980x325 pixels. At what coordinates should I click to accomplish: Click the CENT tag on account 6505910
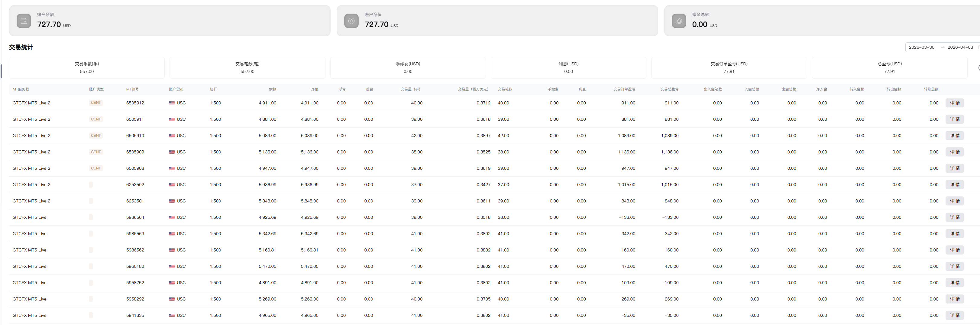[96, 136]
